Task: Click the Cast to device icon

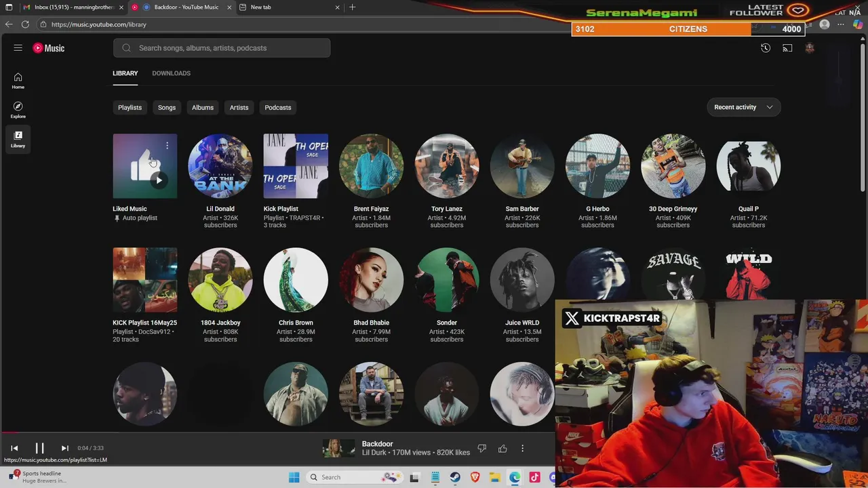Action: click(787, 48)
